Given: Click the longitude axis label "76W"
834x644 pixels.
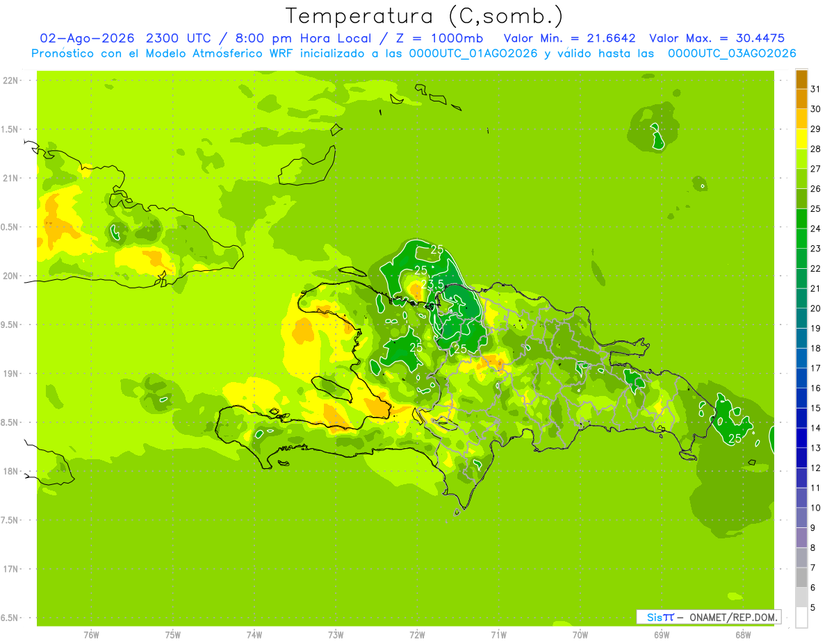Looking at the screenshot, I should tap(91, 635).
